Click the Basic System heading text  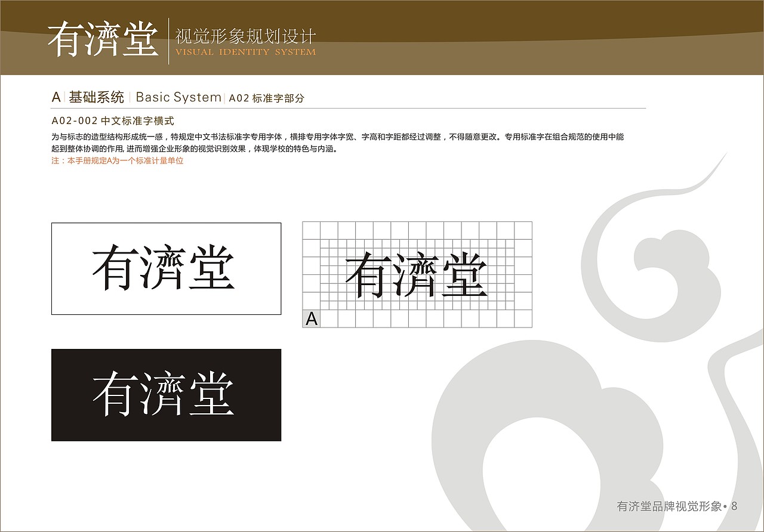coord(178,97)
